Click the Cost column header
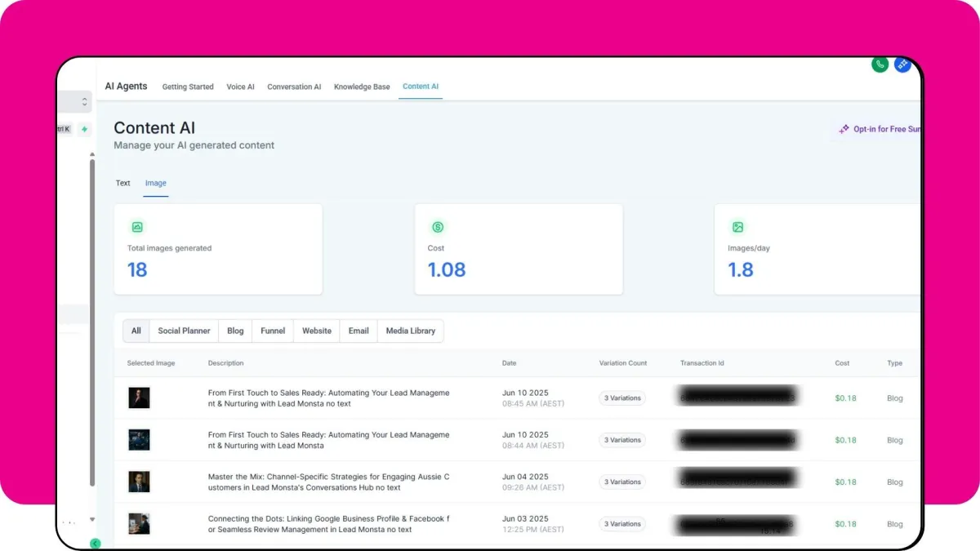 842,363
